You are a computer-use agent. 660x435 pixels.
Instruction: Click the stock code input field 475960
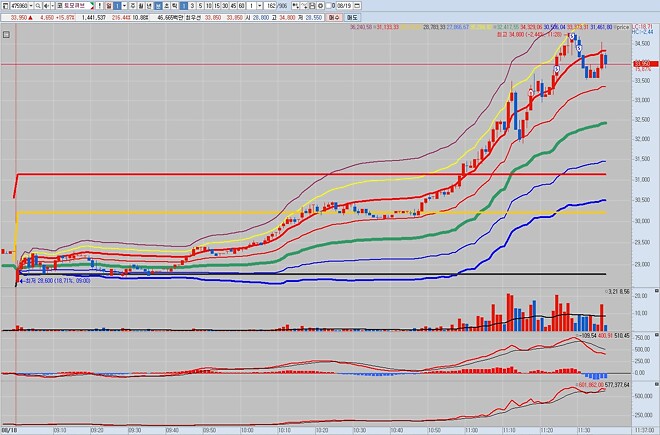pyautogui.click(x=19, y=6)
